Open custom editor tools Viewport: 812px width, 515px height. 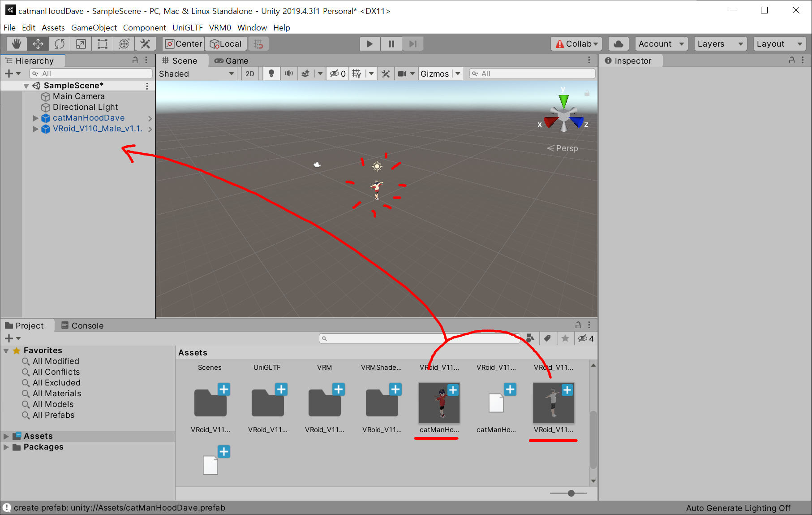[145, 43]
